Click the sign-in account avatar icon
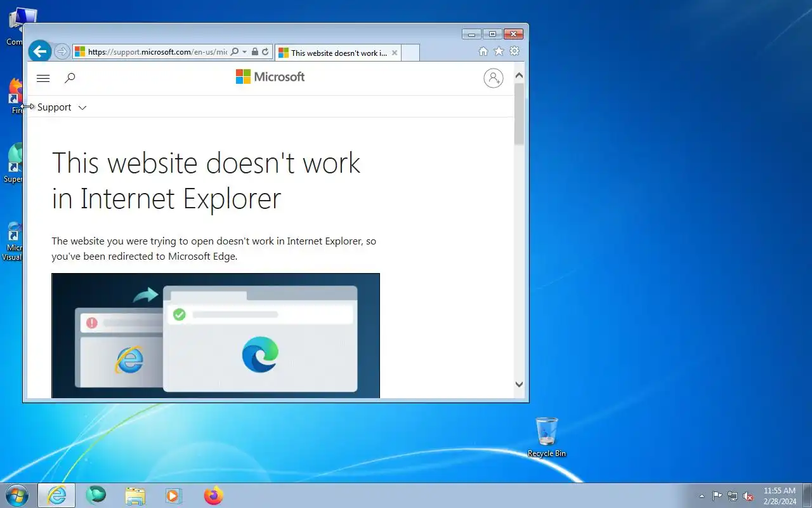812x508 pixels. click(x=494, y=78)
